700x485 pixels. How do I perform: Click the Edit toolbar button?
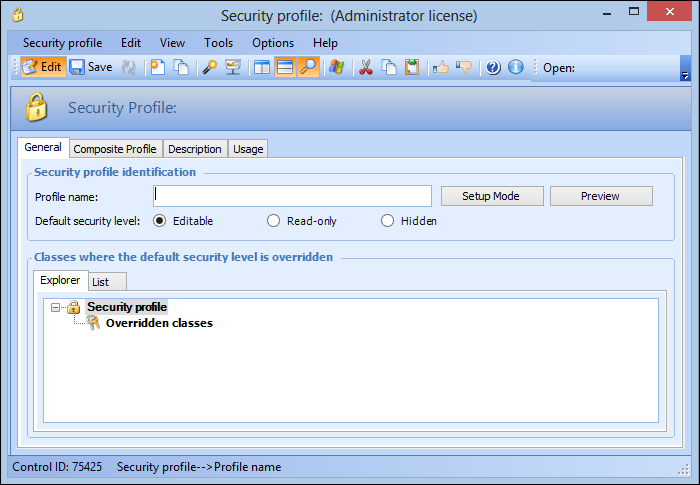[x=42, y=68]
